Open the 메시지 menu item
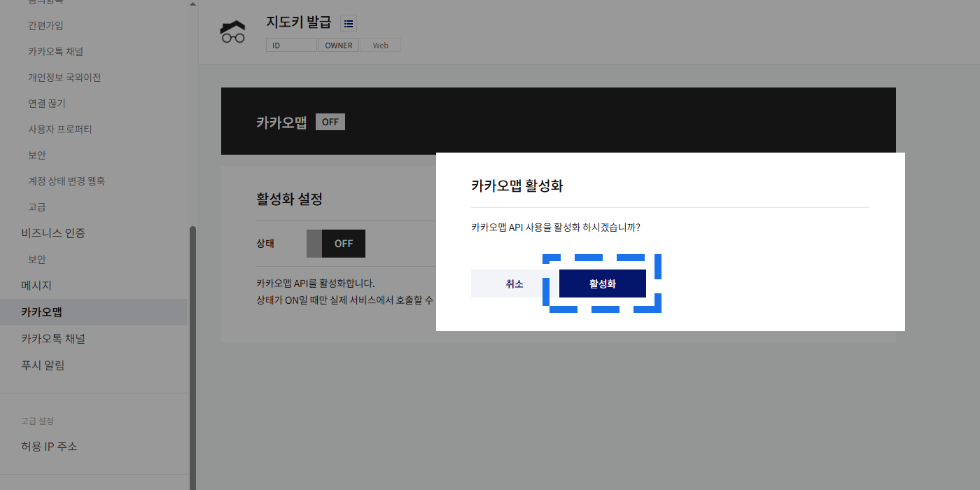Viewport: 980px width, 490px height. coord(36,286)
